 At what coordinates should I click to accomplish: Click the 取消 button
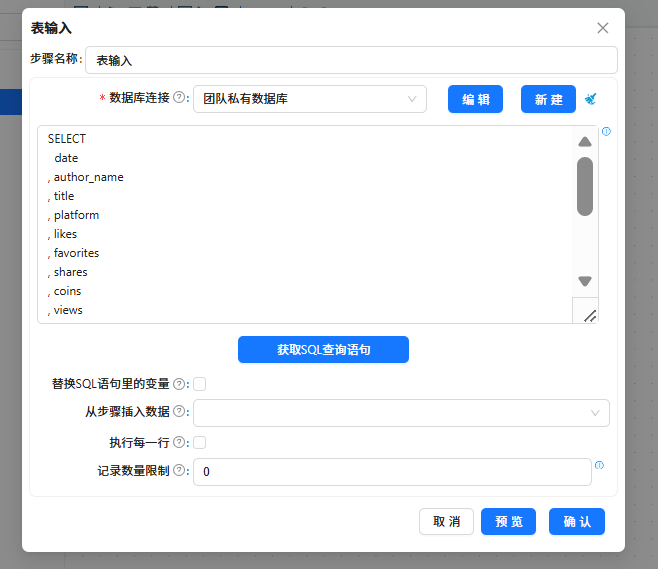point(446,522)
